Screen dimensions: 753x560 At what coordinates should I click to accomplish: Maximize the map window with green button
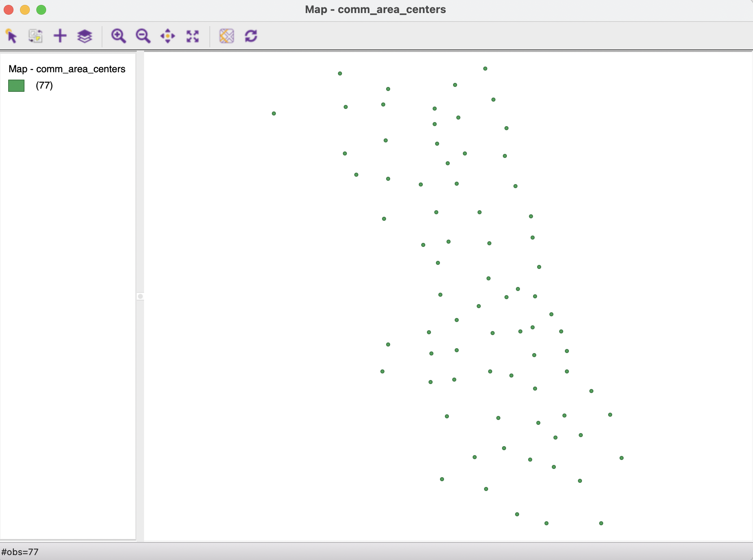point(41,9)
